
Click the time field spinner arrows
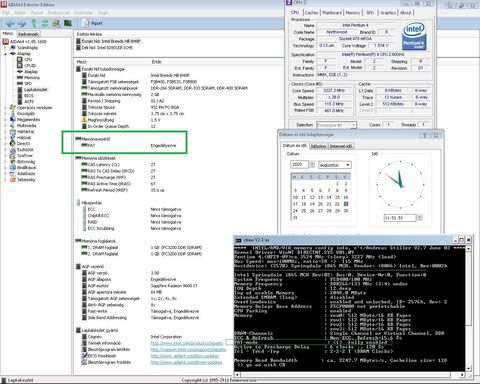[x=420, y=218]
